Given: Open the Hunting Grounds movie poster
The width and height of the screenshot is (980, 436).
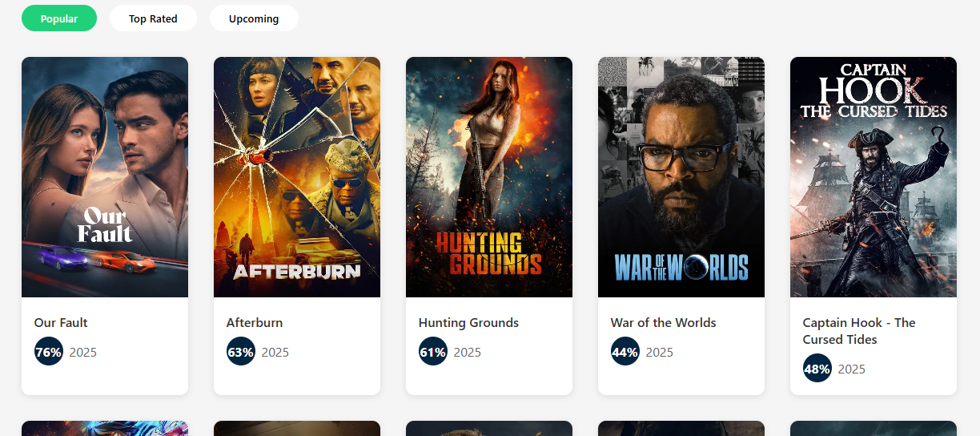Looking at the screenshot, I should [489, 177].
